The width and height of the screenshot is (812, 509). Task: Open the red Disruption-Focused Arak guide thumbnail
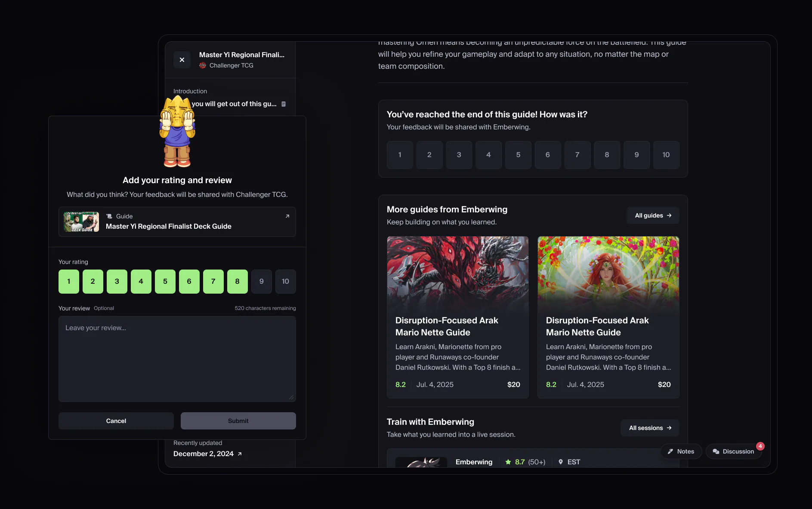tap(458, 274)
